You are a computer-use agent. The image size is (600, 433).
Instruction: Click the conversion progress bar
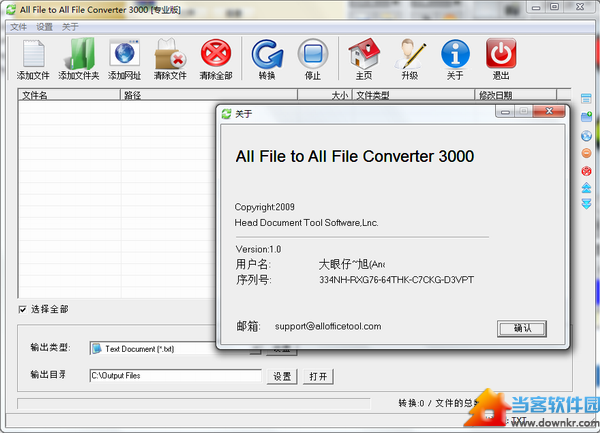pyautogui.click(x=194, y=404)
